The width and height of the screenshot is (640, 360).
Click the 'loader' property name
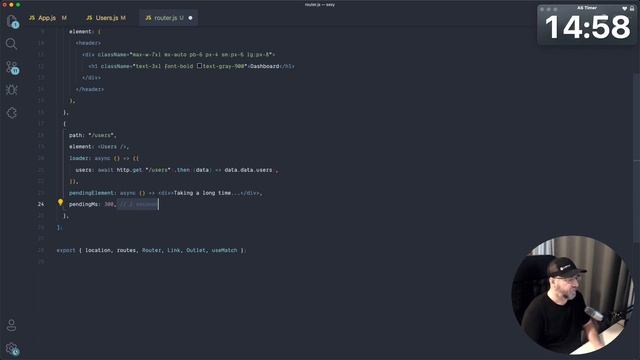point(79,158)
